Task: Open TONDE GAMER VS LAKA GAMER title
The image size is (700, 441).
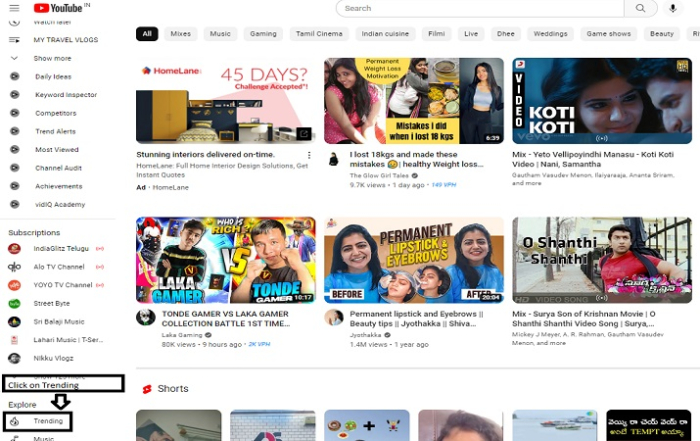Action: click(x=226, y=319)
